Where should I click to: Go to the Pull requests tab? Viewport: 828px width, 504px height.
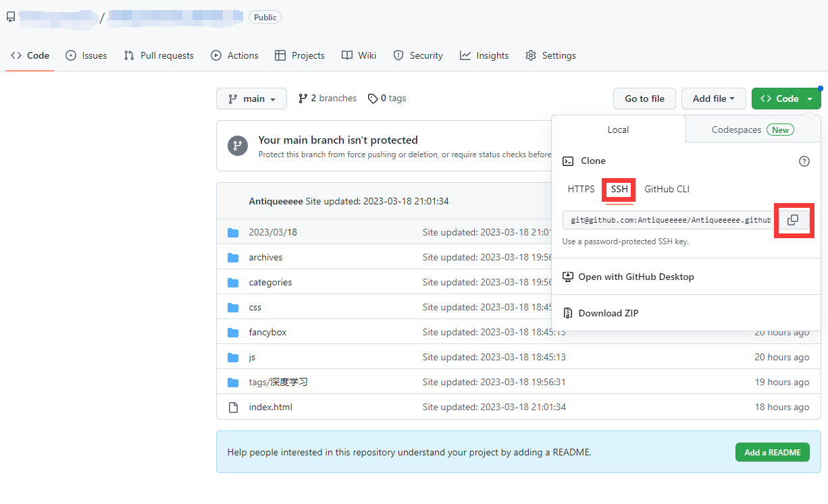pyautogui.click(x=159, y=55)
